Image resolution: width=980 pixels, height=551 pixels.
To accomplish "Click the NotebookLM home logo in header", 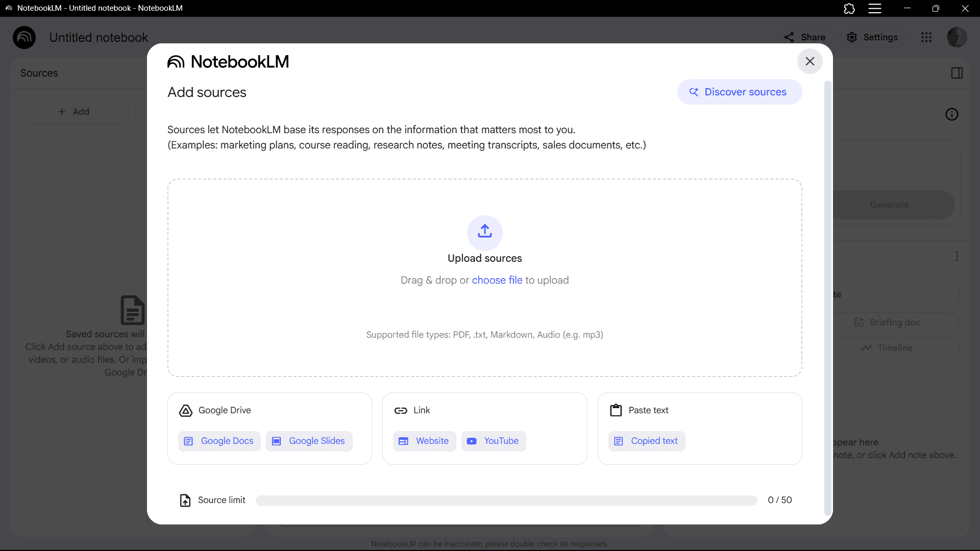I will [x=24, y=37].
